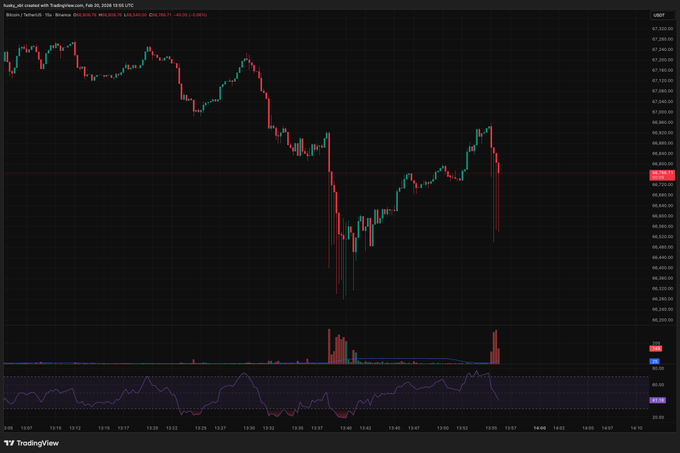The image size is (680, 453).
Task: Click the 67,320.00 price axis label
Action: [662, 29]
